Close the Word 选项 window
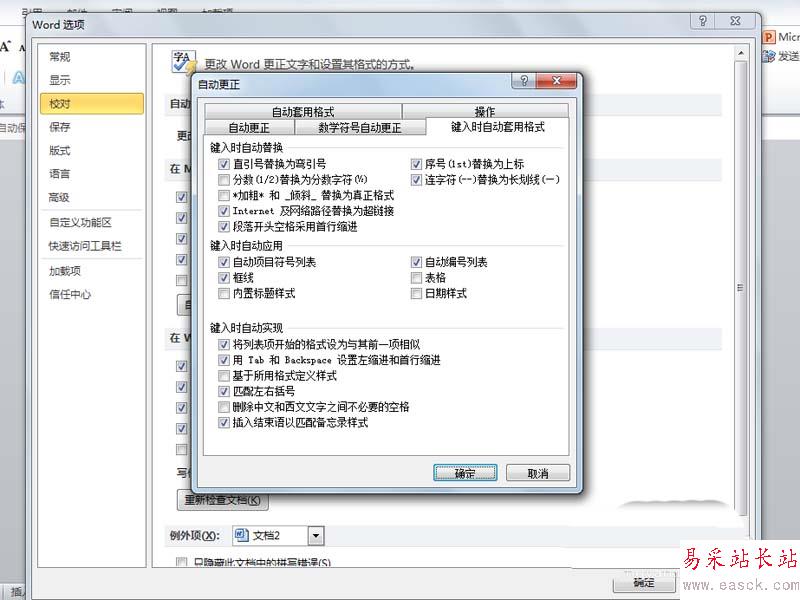This screenshot has width=800, height=600. point(735,21)
